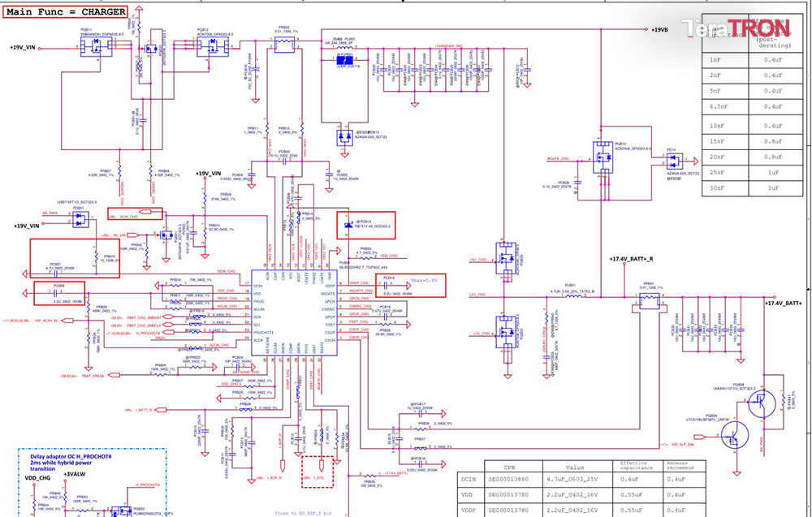The width and height of the screenshot is (812, 517).
Task: Click the "H9_ACAV_IN" signal label
Action: click(x=45, y=321)
